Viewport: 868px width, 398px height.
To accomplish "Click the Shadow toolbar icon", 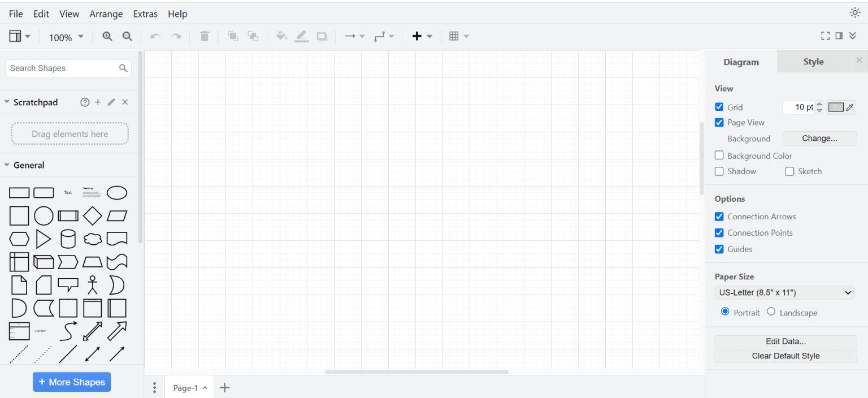I will pyautogui.click(x=322, y=36).
